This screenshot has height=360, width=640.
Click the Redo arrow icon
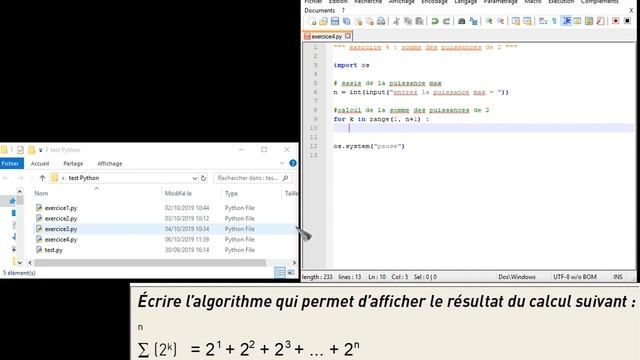[x=446, y=21]
